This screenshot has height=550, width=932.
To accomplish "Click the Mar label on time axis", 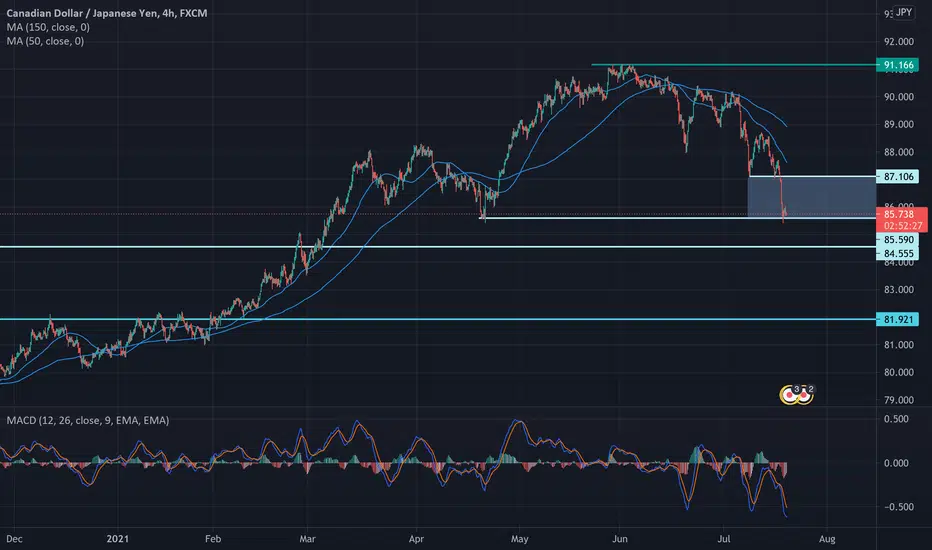I will point(307,539).
